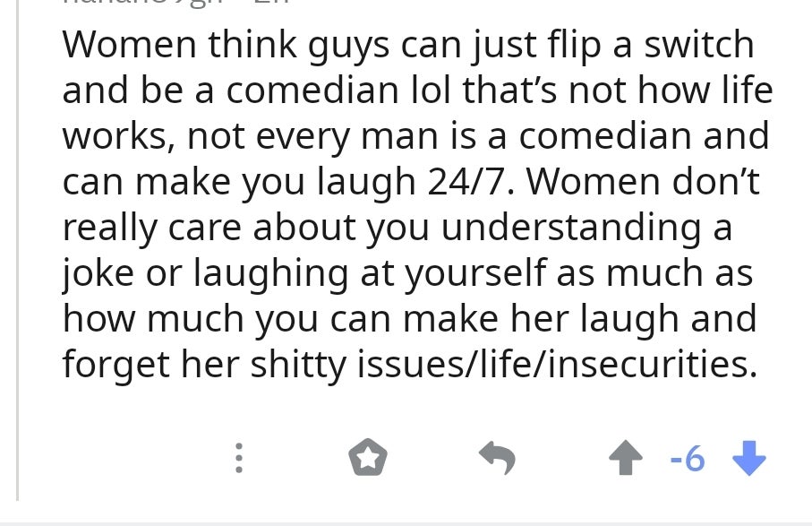The width and height of the screenshot is (812, 526).
Task: Click the -6 vote score
Action: (687, 459)
